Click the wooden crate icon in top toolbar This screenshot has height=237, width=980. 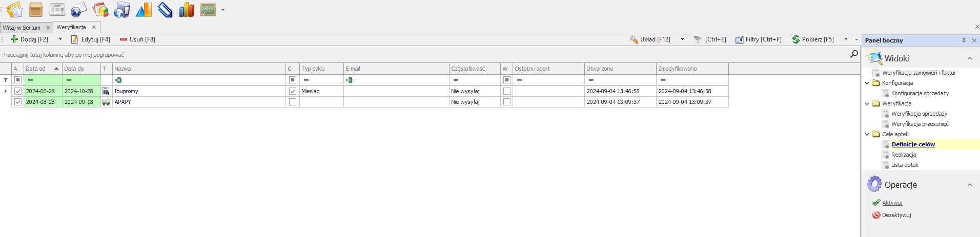point(36,10)
